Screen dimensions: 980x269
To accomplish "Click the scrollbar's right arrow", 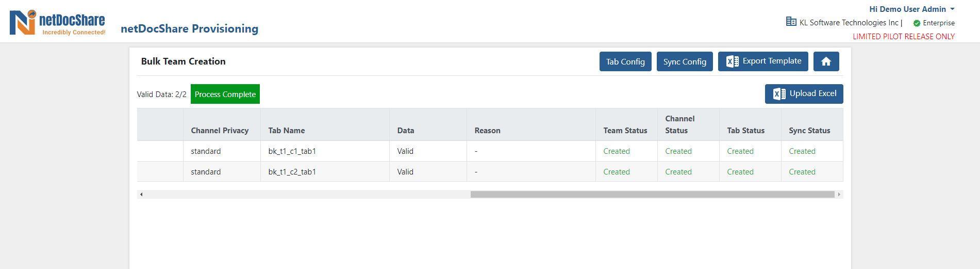I will pos(839,195).
